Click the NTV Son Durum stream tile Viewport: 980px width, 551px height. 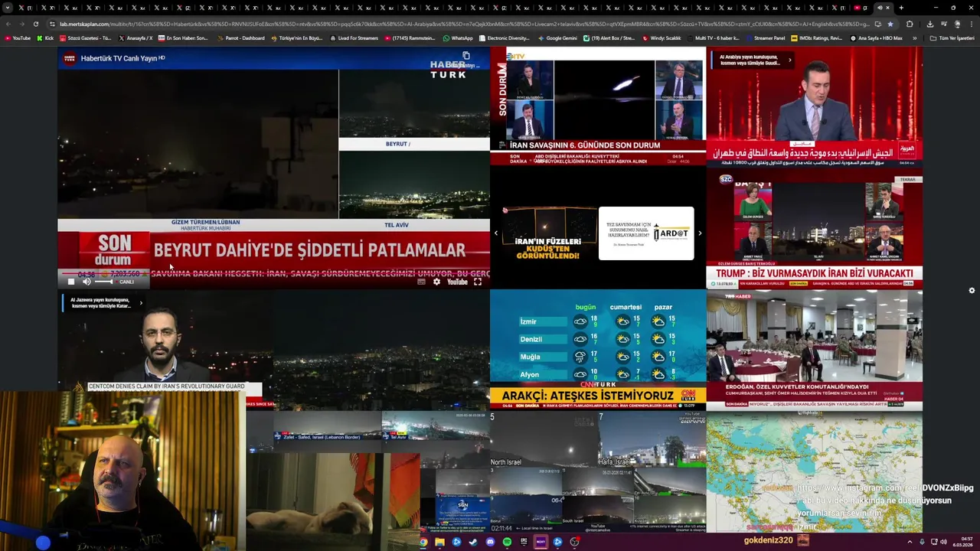pos(598,106)
